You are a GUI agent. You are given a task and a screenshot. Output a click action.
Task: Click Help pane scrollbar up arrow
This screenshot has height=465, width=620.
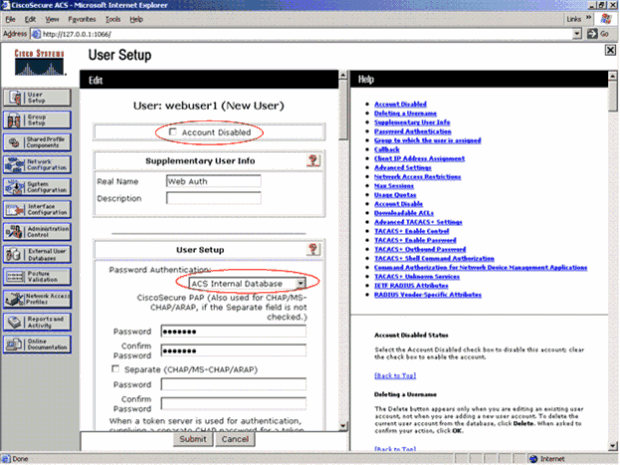(x=612, y=75)
